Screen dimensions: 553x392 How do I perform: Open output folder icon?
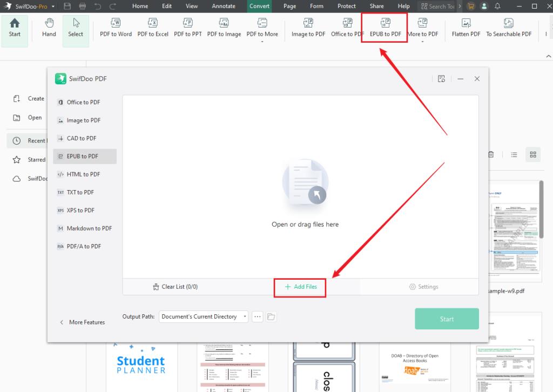click(271, 316)
